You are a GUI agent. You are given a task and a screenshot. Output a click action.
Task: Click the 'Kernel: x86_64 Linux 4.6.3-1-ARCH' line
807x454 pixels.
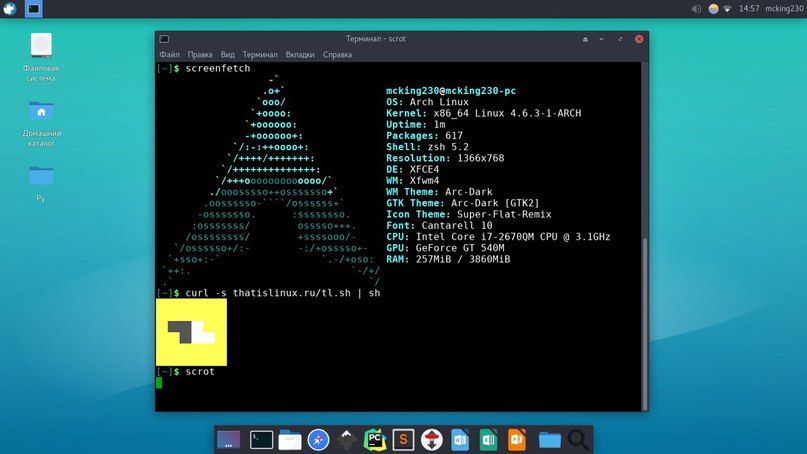(x=483, y=113)
